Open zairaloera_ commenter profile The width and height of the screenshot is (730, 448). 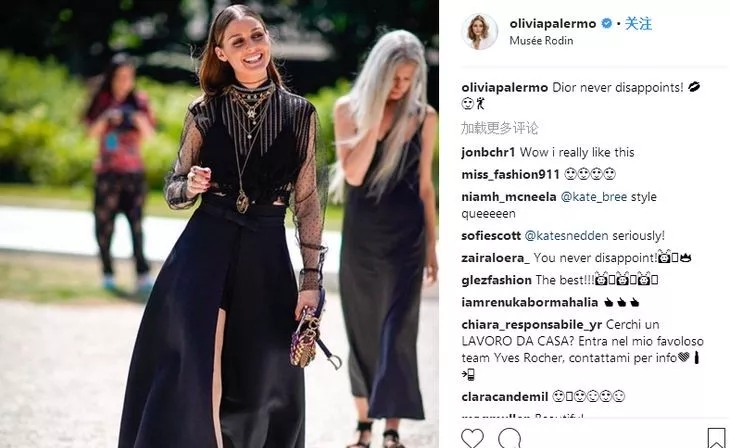[495, 258]
